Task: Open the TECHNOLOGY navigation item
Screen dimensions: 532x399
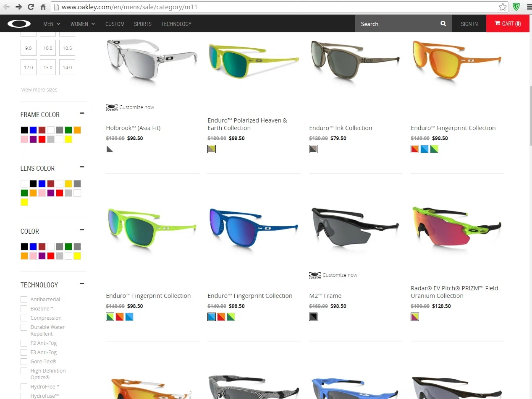Action: click(176, 24)
